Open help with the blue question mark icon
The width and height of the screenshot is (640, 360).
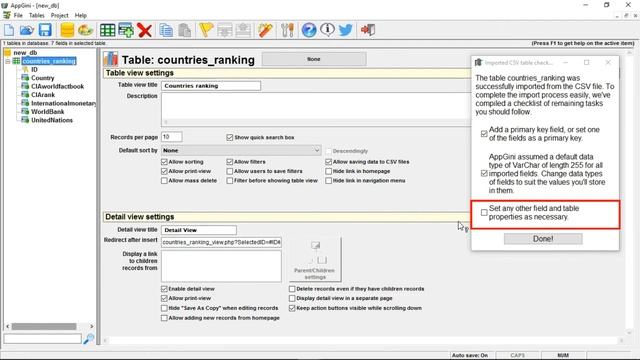pos(309,30)
